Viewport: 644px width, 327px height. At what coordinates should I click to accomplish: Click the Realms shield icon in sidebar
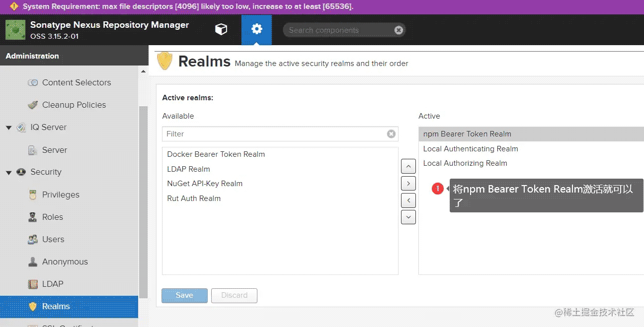click(33, 307)
